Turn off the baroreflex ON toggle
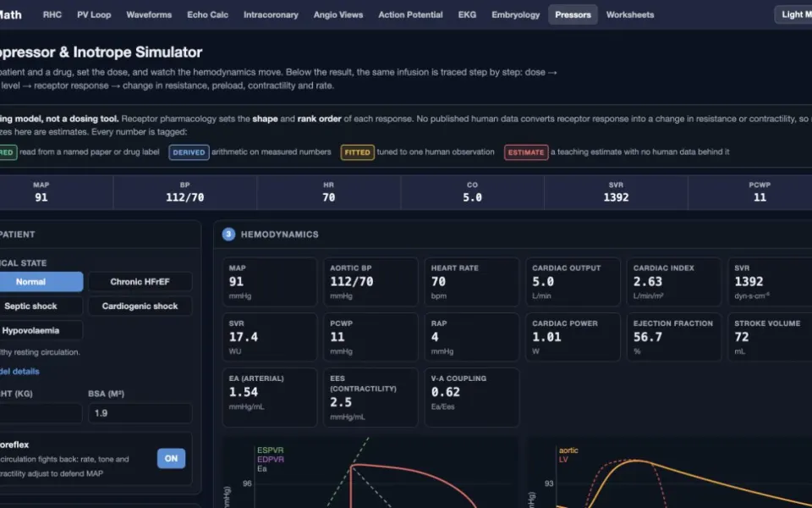The width and height of the screenshot is (812, 508). click(x=171, y=458)
